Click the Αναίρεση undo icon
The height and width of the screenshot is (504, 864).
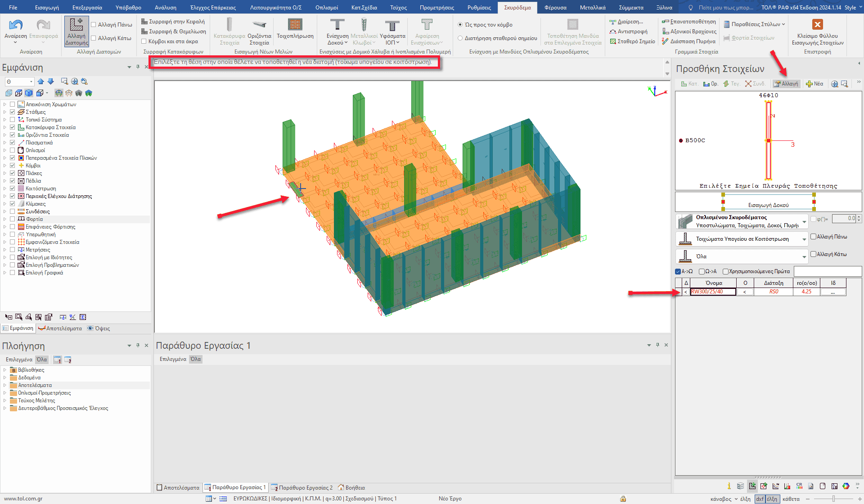(15, 25)
